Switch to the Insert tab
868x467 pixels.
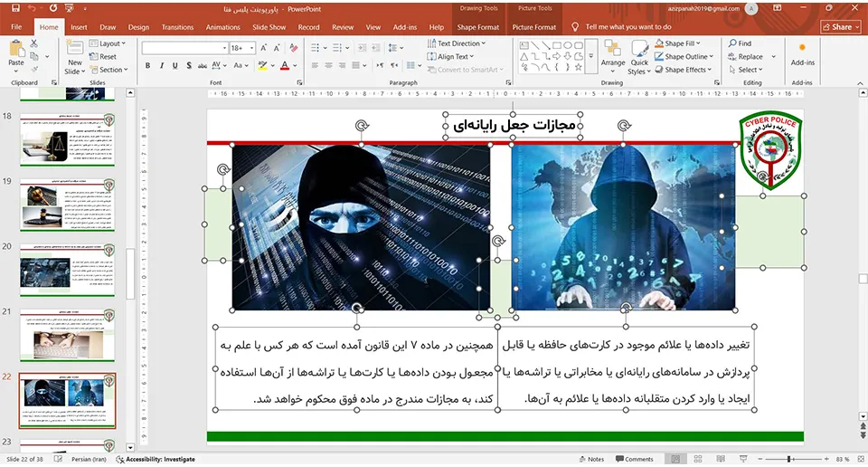pos(79,26)
